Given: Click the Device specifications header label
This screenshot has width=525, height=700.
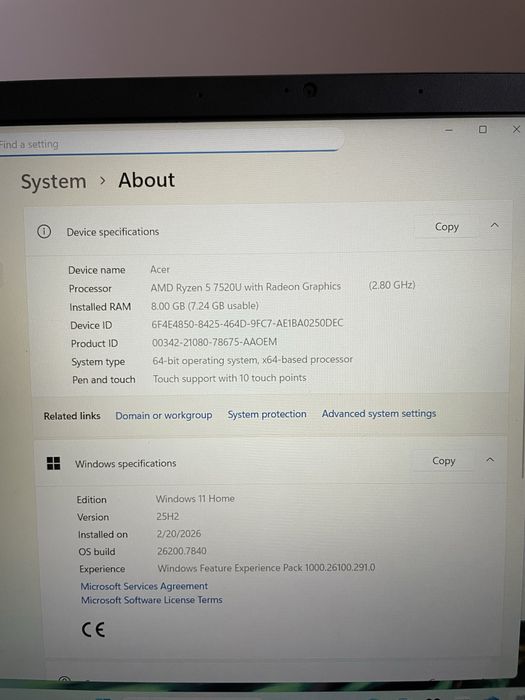Looking at the screenshot, I should point(113,232).
